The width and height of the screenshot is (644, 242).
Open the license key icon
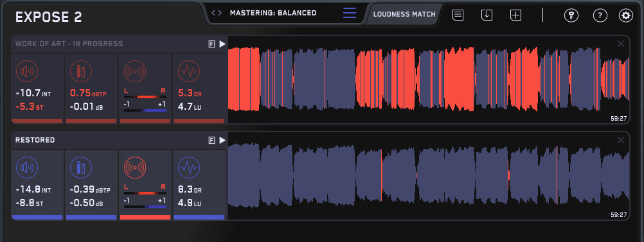pyautogui.click(x=571, y=15)
